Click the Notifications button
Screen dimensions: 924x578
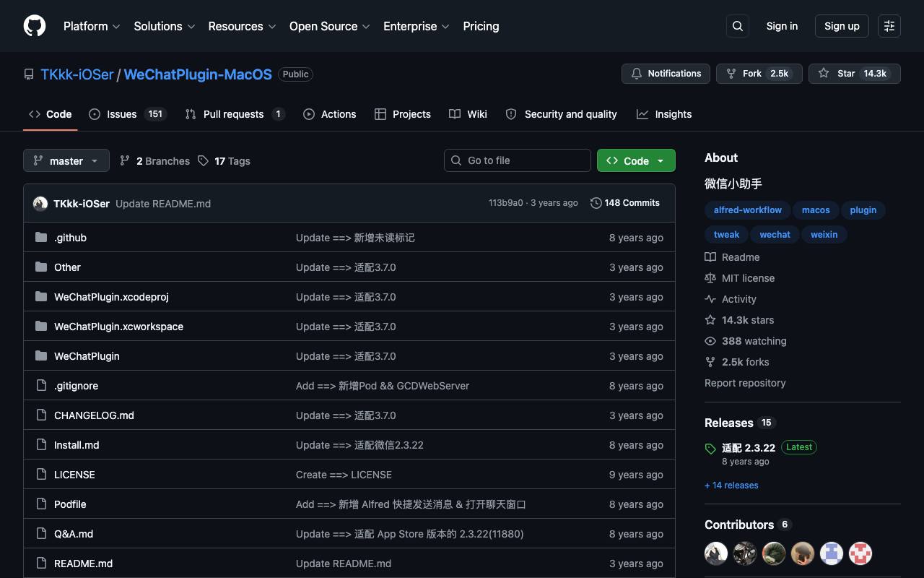coord(666,74)
